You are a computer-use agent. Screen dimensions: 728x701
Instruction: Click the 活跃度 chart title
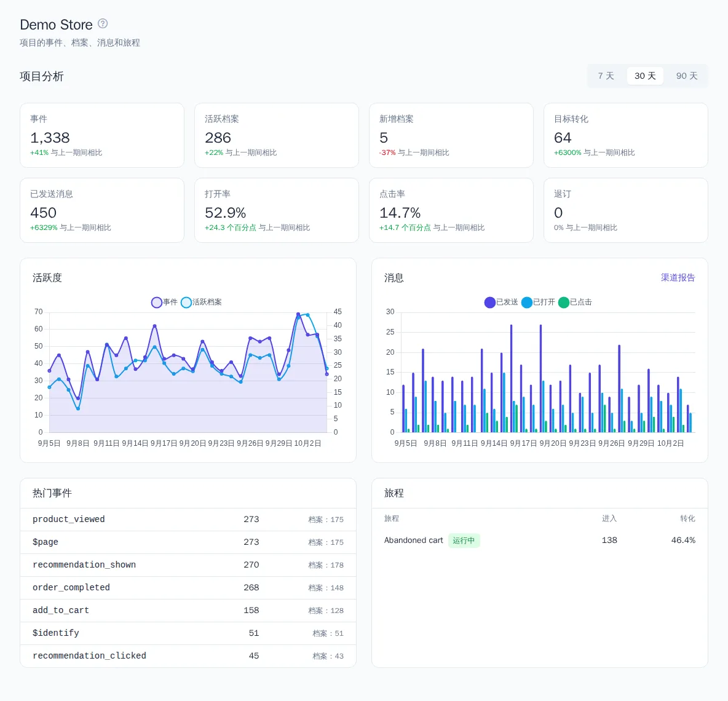[47, 278]
